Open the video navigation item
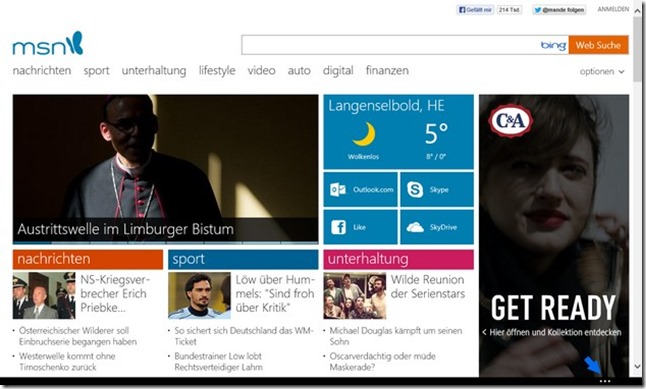 (x=261, y=70)
